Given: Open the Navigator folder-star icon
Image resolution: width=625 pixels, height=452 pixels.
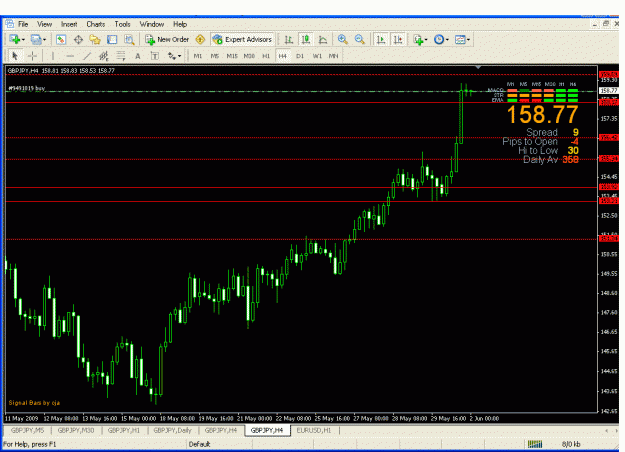Looking at the screenshot, I should 95,39.
